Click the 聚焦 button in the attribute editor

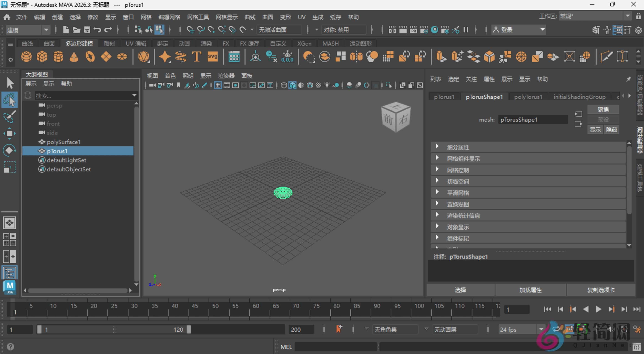(603, 109)
